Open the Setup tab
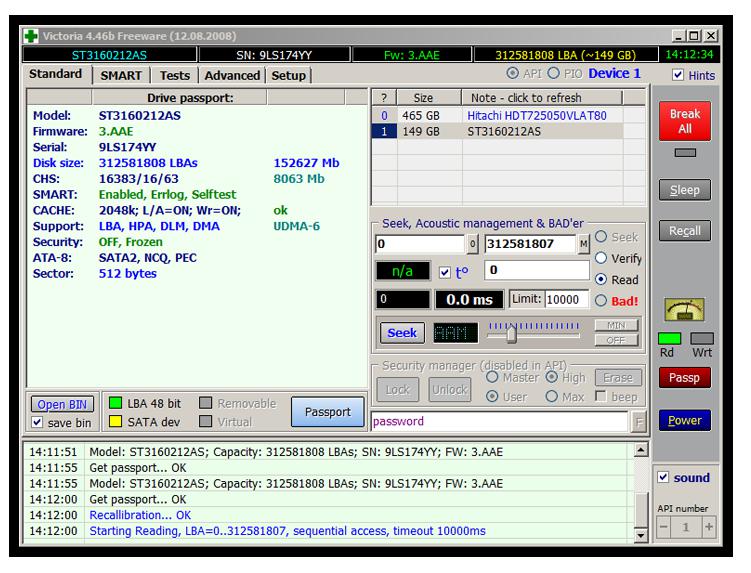 pos(288,76)
